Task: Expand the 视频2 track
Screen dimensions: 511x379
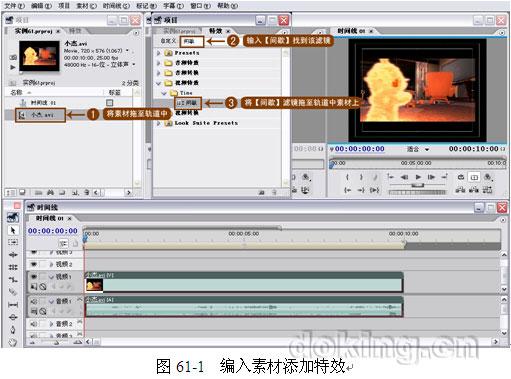Action: pyautogui.click(x=51, y=264)
